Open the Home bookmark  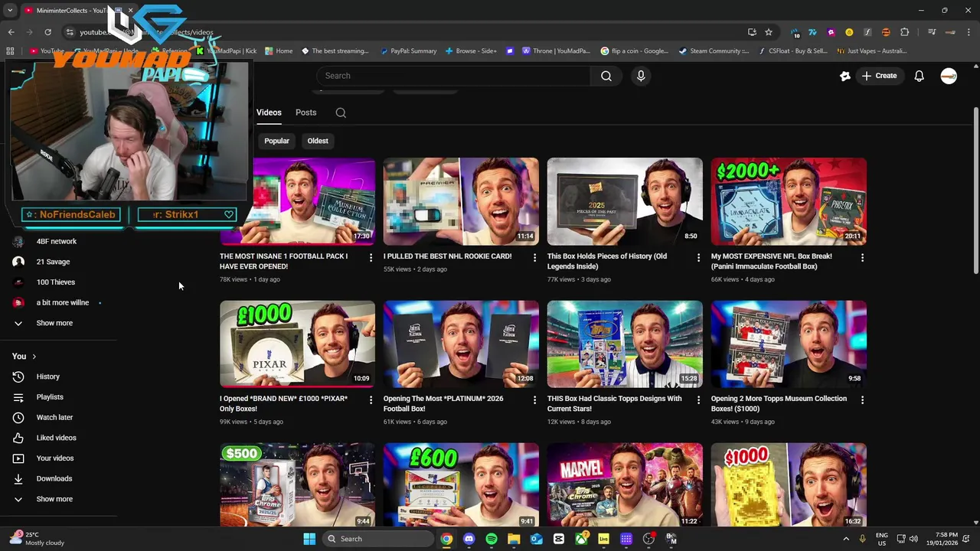click(279, 51)
